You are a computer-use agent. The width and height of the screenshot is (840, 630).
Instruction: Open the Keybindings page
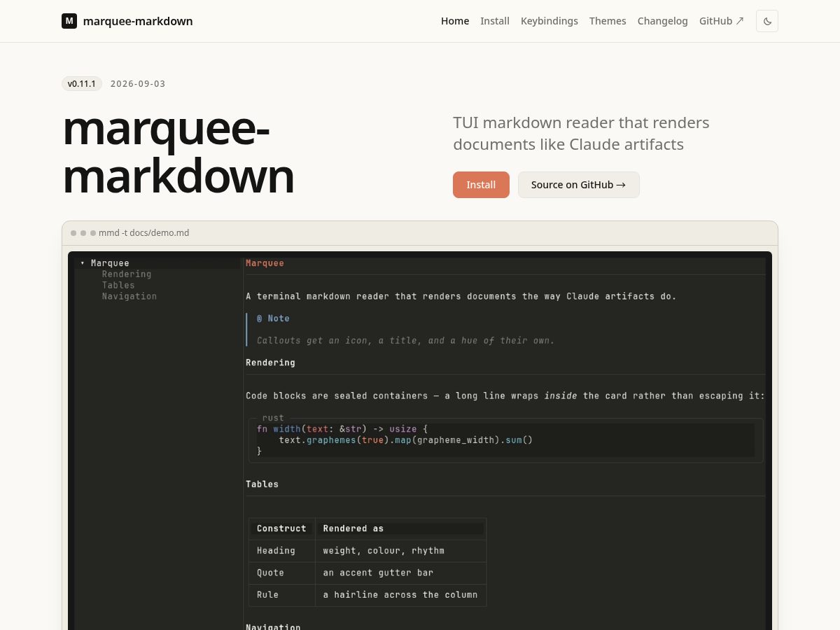[549, 21]
